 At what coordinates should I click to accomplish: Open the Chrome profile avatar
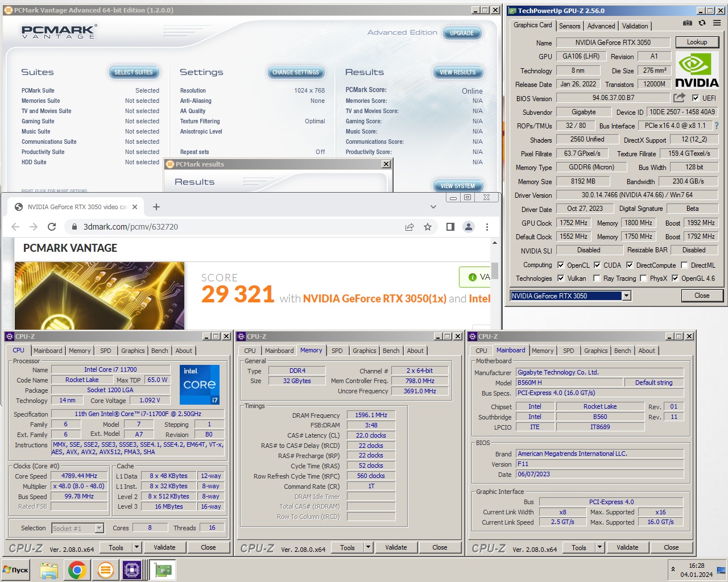pos(469,227)
